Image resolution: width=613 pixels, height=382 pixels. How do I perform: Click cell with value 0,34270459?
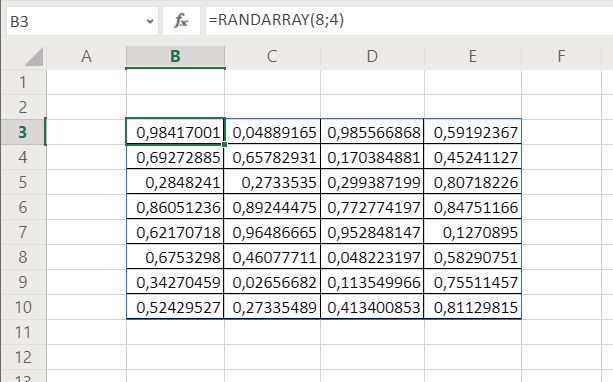(175, 282)
